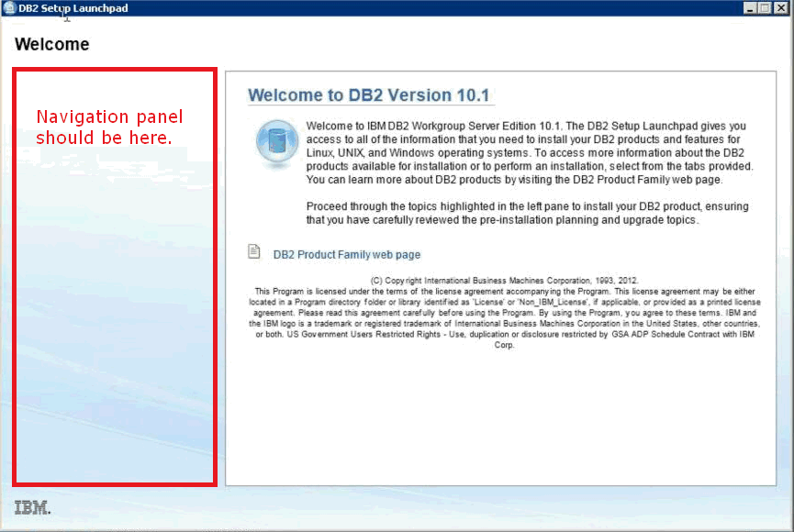Viewport: 794px width, 532px height.
Task: Maximize the DB2 Setup Launchpad window
Action: pos(766,8)
